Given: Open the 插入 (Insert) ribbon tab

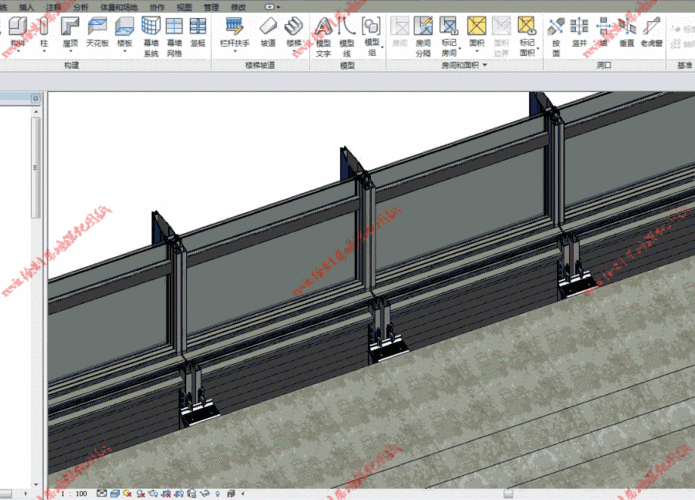Looking at the screenshot, I should pyautogui.click(x=26, y=6).
